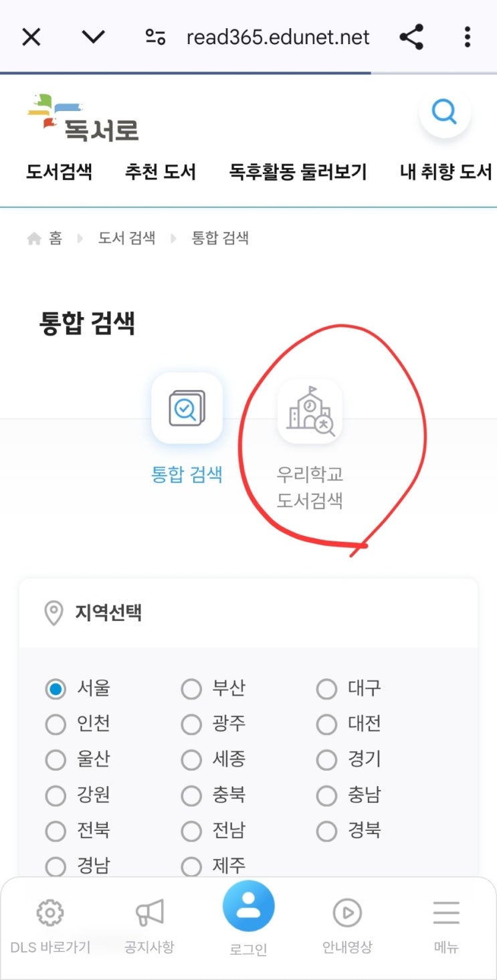Open 공지사항 megaphone icon

pos(149,912)
